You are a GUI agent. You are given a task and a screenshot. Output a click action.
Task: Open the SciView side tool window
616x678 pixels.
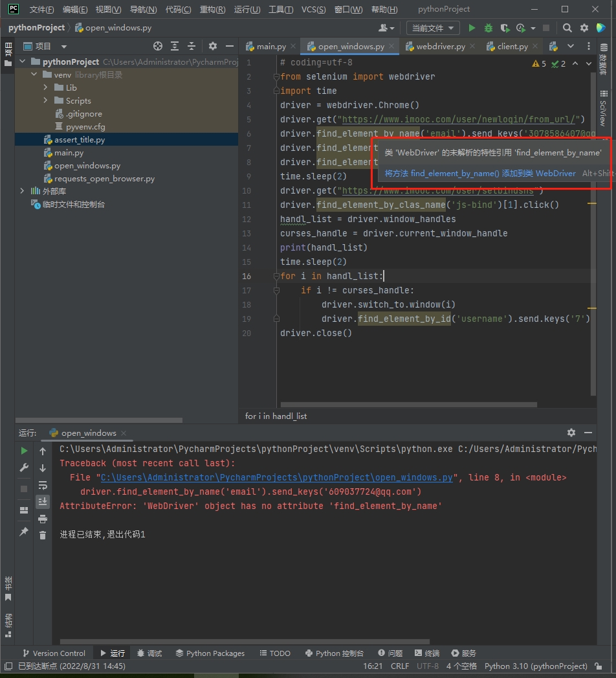pyautogui.click(x=604, y=108)
